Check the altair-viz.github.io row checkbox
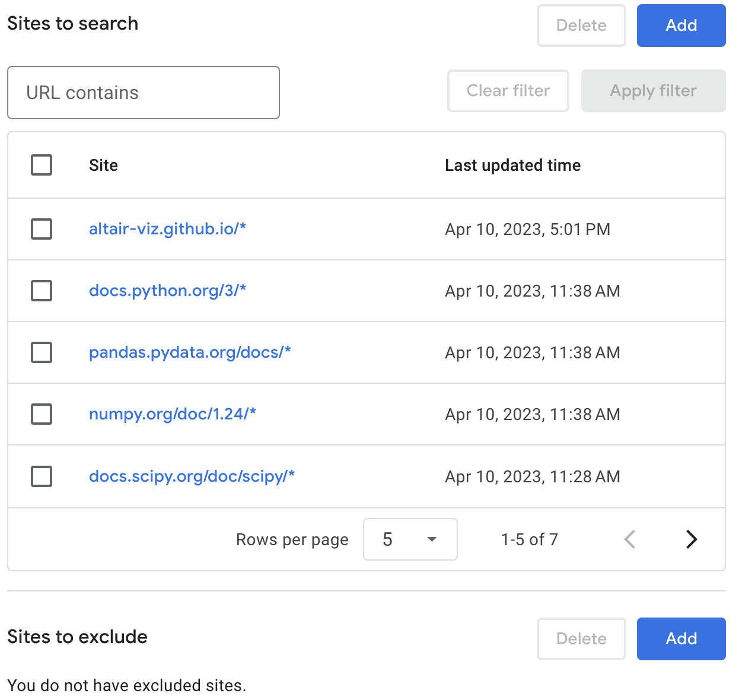Image resolution: width=739 pixels, height=700 pixels. pos(42,229)
